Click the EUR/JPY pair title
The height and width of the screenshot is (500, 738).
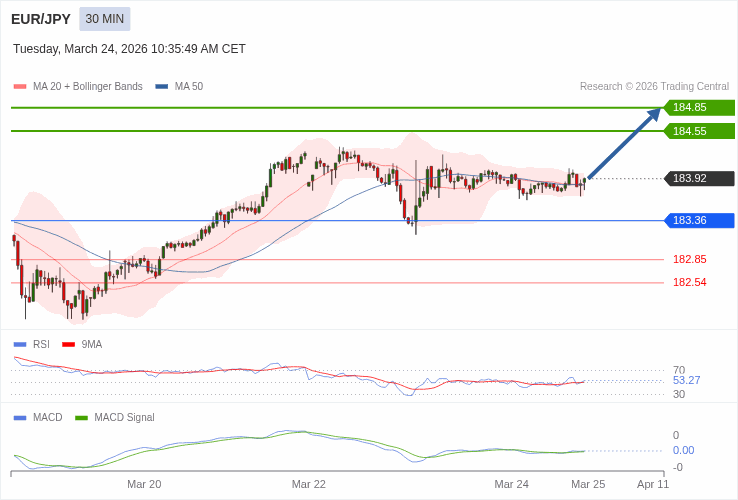[41, 19]
